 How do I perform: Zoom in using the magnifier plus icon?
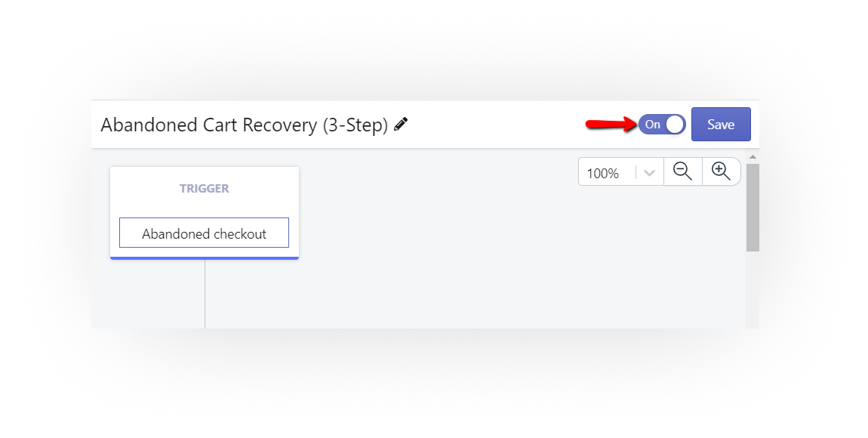click(x=721, y=171)
